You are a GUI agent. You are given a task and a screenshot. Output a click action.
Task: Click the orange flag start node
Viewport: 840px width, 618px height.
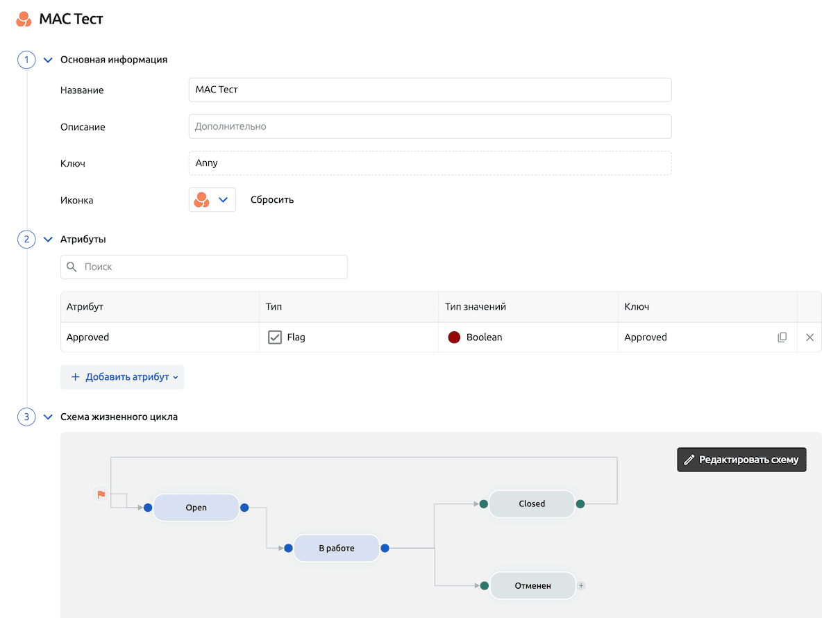pyautogui.click(x=101, y=494)
